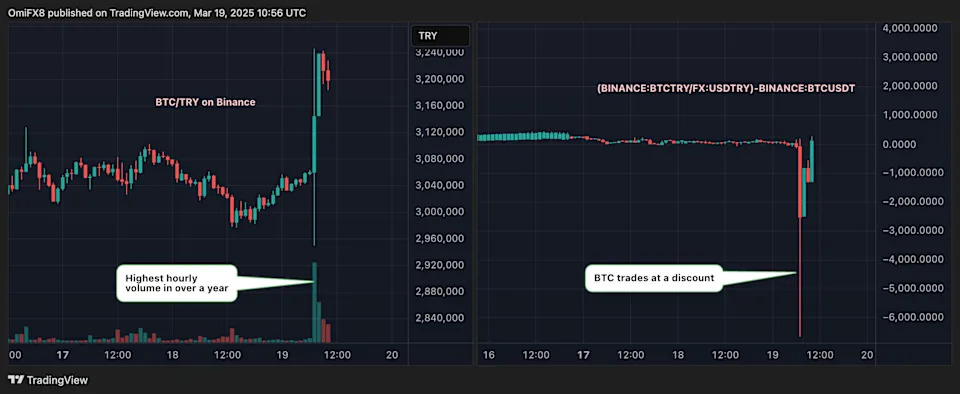Click date 18 on BTC/TRY chart time axis
The height and width of the screenshot is (394, 960).
pos(173,354)
